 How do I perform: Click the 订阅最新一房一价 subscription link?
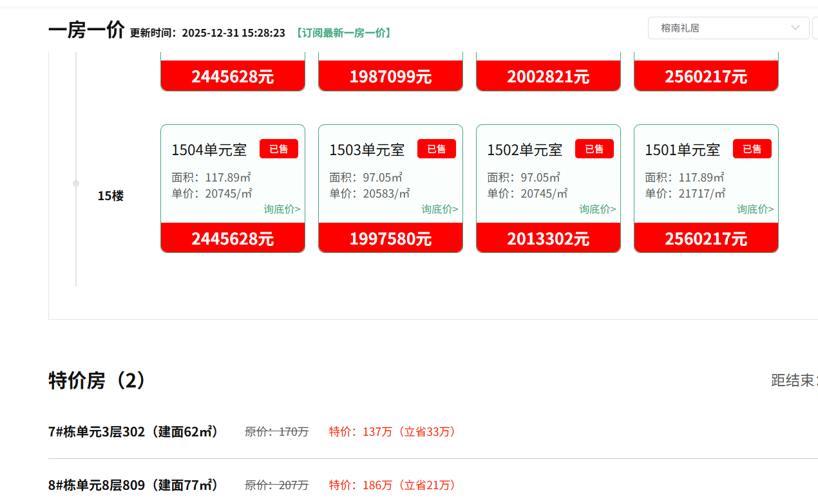click(343, 33)
